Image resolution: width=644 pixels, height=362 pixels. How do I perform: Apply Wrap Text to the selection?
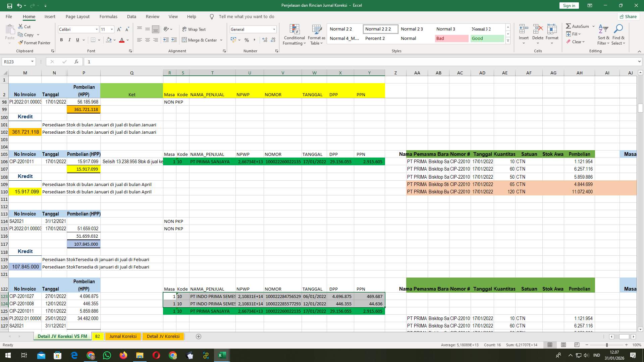click(x=195, y=29)
